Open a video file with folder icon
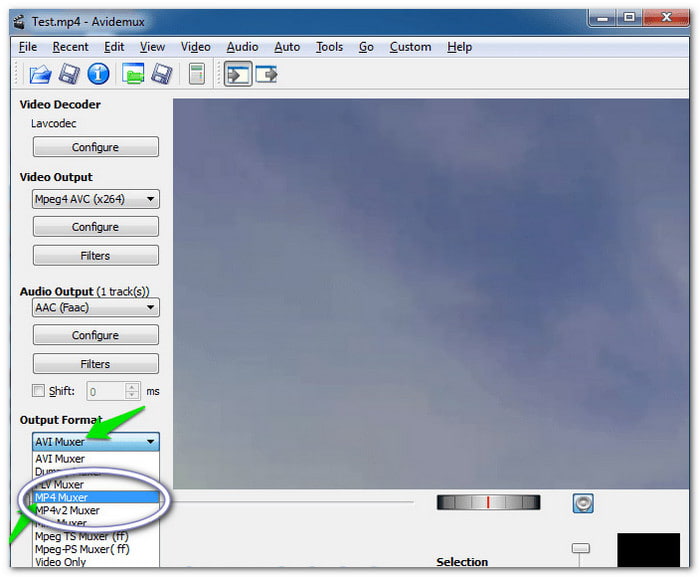The height and width of the screenshot is (577, 700). tap(40, 74)
